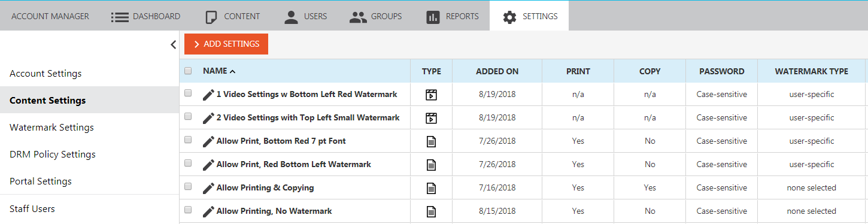Viewport: 868px width, 224px height.
Task: Open Allow Printing & Copying setting name
Action: [x=265, y=188]
